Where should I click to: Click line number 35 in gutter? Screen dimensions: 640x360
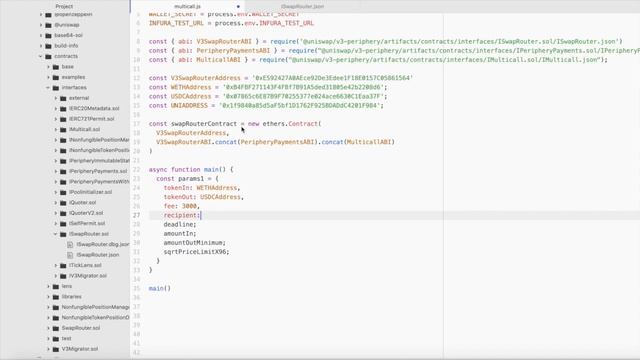[136, 288]
